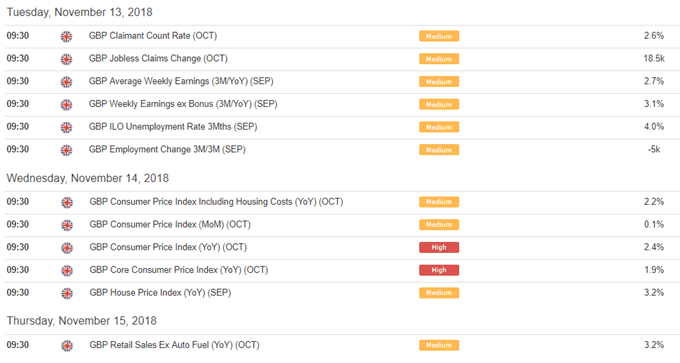This screenshot has width=680, height=363.
Task: Open GBP Jobless Claims Change (OCT) event
Action: [x=158, y=59]
